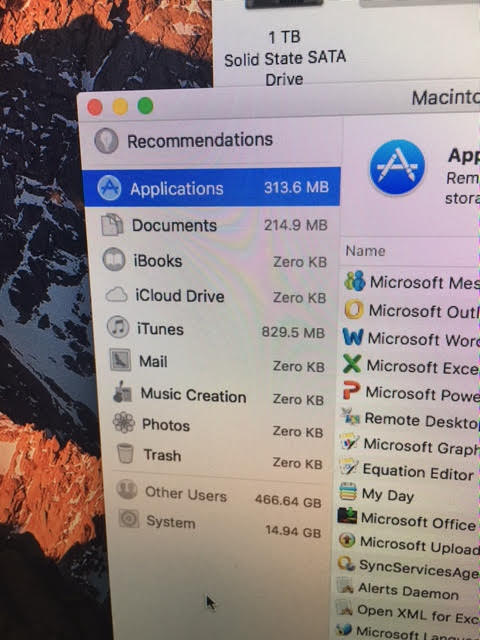
Task: Select Mail category in sidebar
Action: pyautogui.click(x=216, y=363)
